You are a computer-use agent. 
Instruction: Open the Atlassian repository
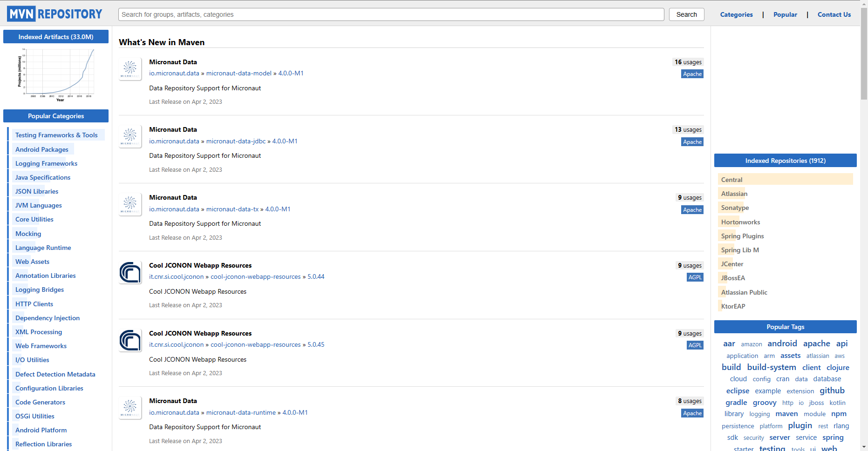point(734,194)
